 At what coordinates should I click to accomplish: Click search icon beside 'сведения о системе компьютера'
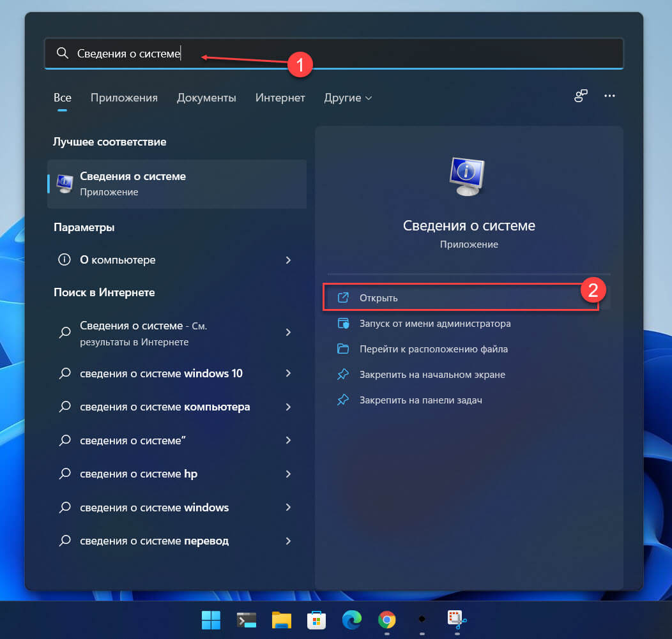click(x=65, y=407)
